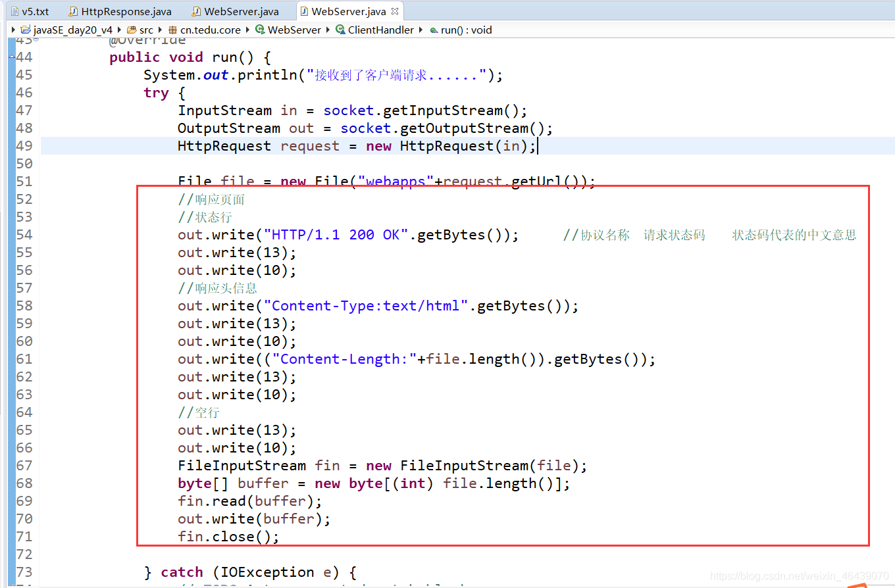Click line number 73 in the gutter
This screenshot has height=588, width=895.
coord(24,572)
